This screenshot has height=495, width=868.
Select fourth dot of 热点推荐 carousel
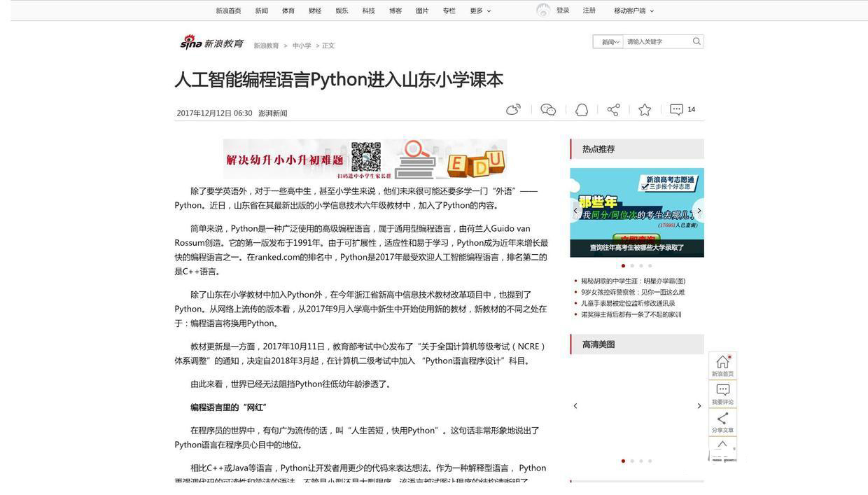[650, 266]
